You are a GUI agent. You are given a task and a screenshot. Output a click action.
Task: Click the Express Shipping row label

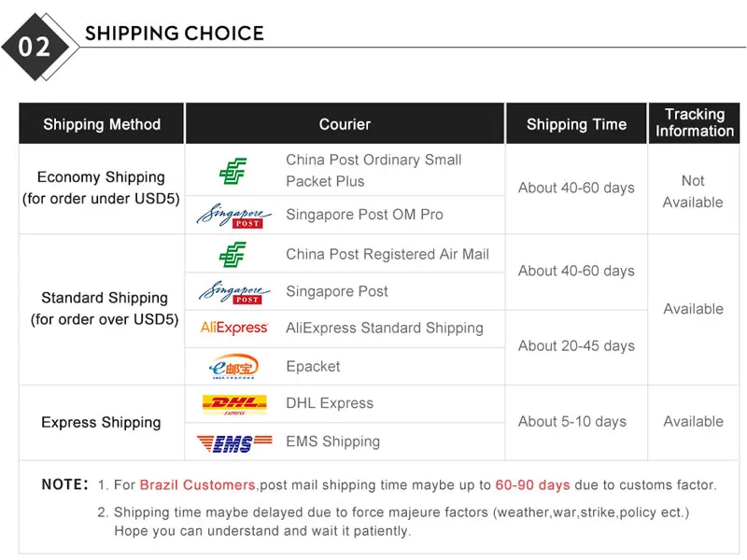101,423
